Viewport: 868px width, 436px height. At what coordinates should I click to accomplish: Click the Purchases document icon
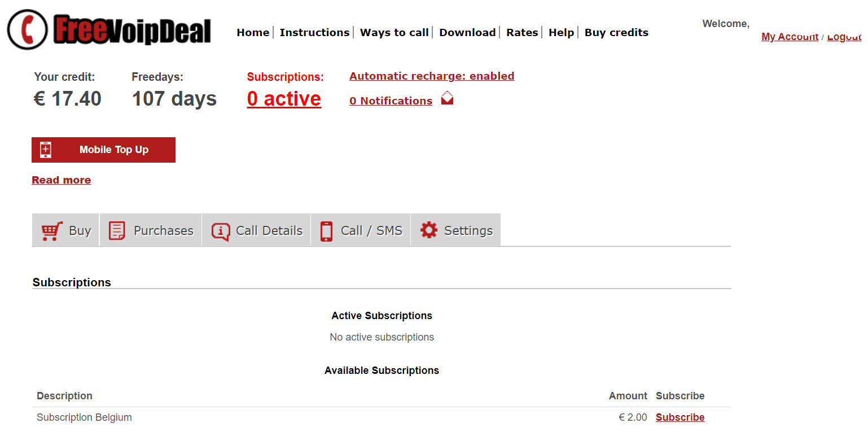pos(117,230)
